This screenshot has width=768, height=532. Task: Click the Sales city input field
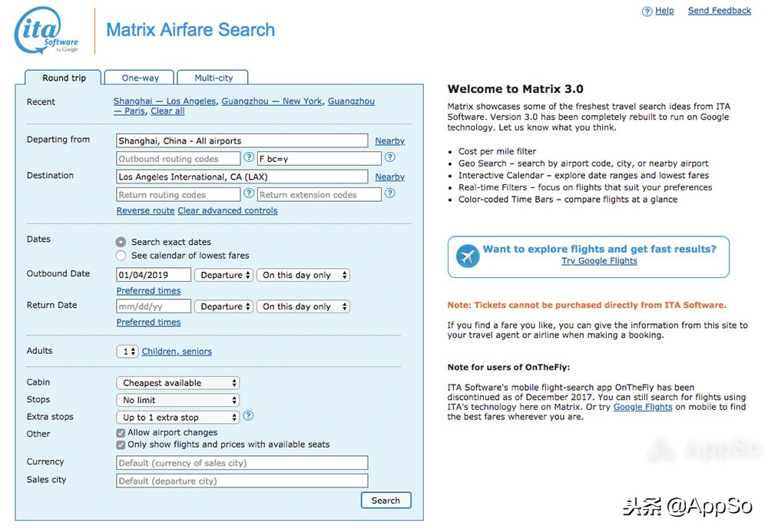pyautogui.click(x=242, y=481)
